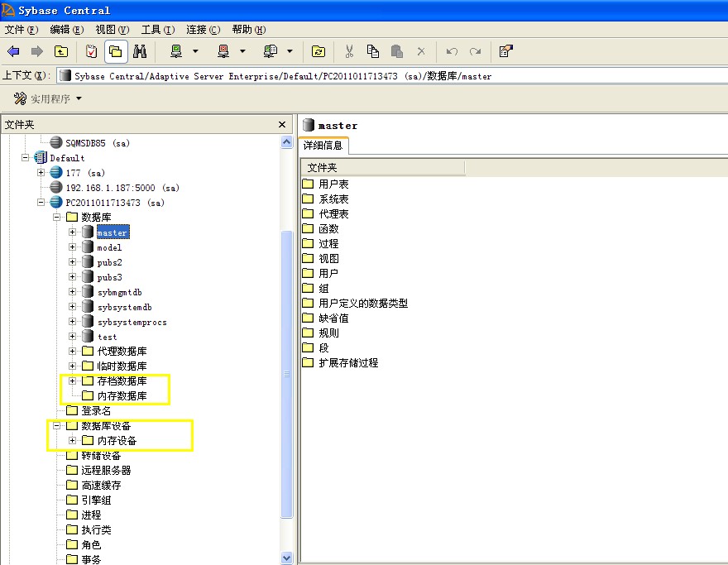Click the red Disconnect computer icon
This screenshot has width=728, height=565.
point(223,51)
